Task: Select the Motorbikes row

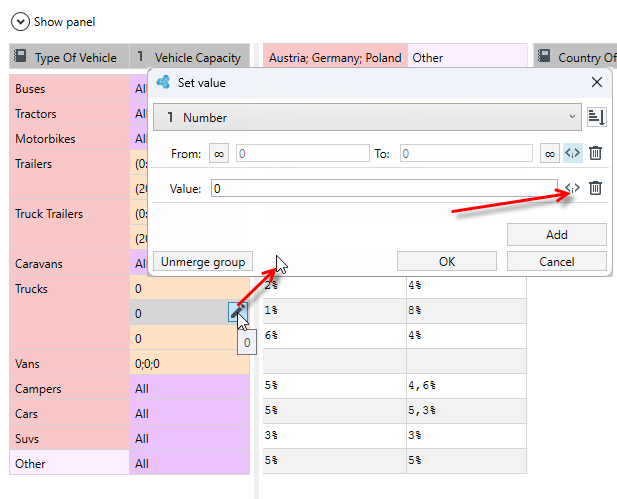Action: pos(69,139)
